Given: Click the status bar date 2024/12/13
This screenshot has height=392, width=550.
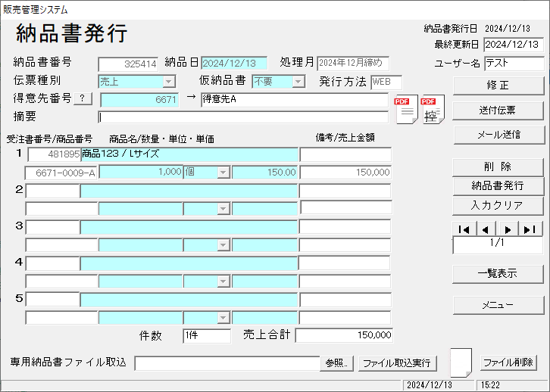Looking at the screenshot, I should 438,385.
